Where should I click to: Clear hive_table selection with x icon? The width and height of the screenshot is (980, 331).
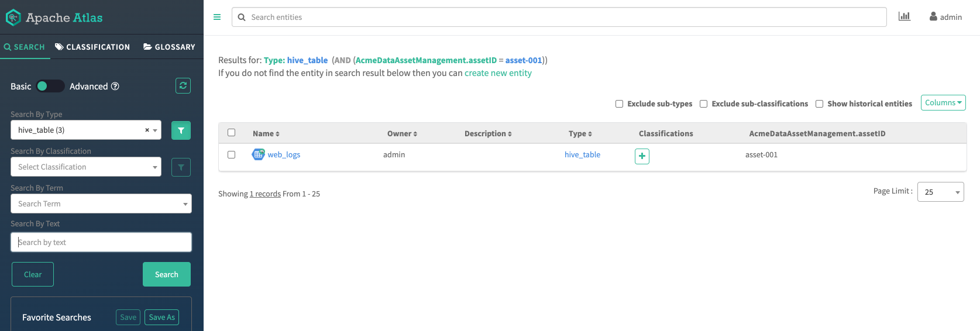147,130
